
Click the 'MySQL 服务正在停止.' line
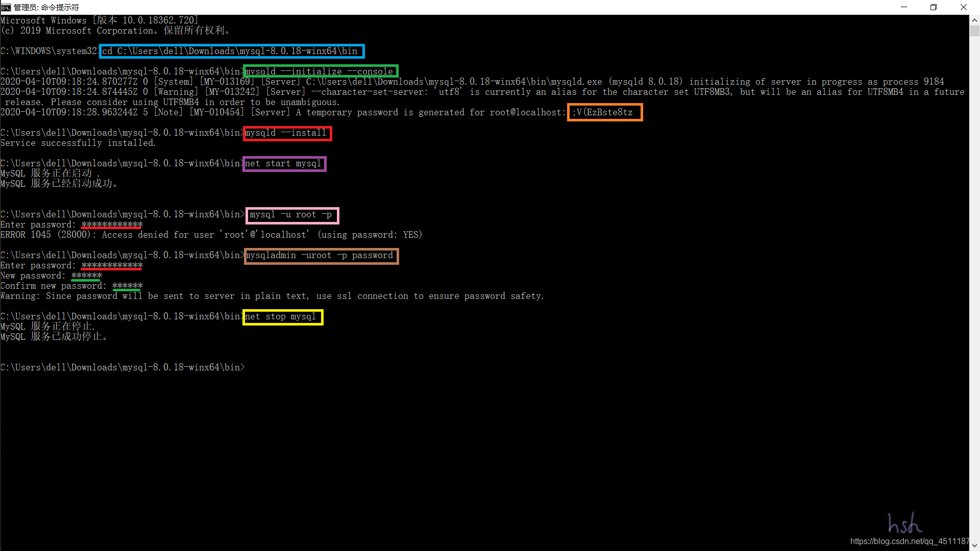point(47,327)
